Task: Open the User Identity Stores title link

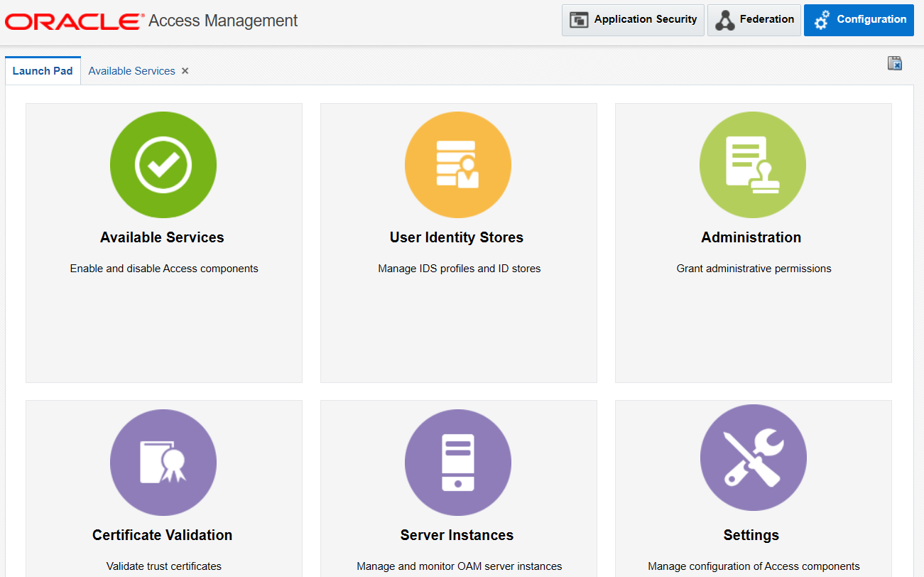Action: (x=457, y=237)
